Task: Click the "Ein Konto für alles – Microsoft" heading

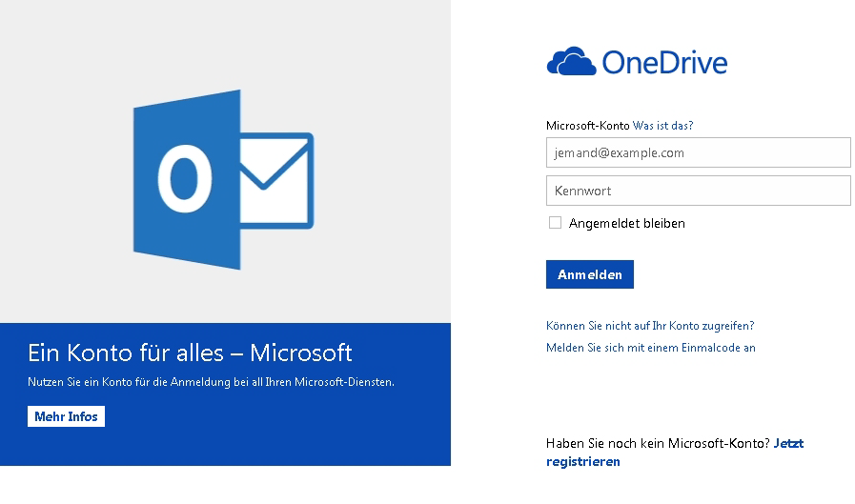Action: [191, 353]
